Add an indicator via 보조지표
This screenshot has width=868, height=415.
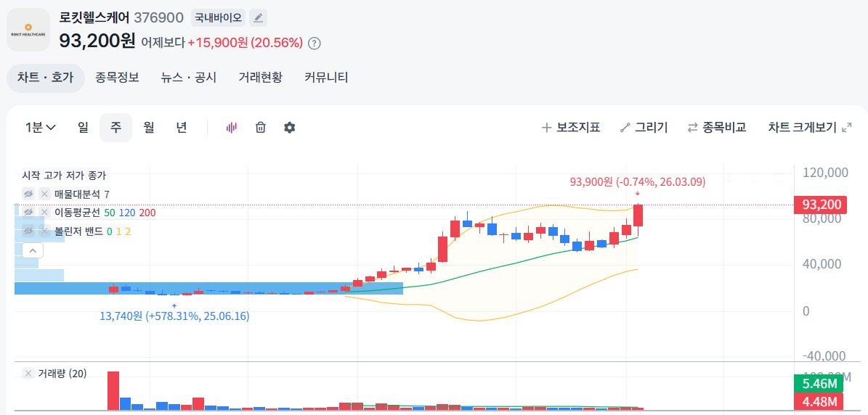pos(571,128)
